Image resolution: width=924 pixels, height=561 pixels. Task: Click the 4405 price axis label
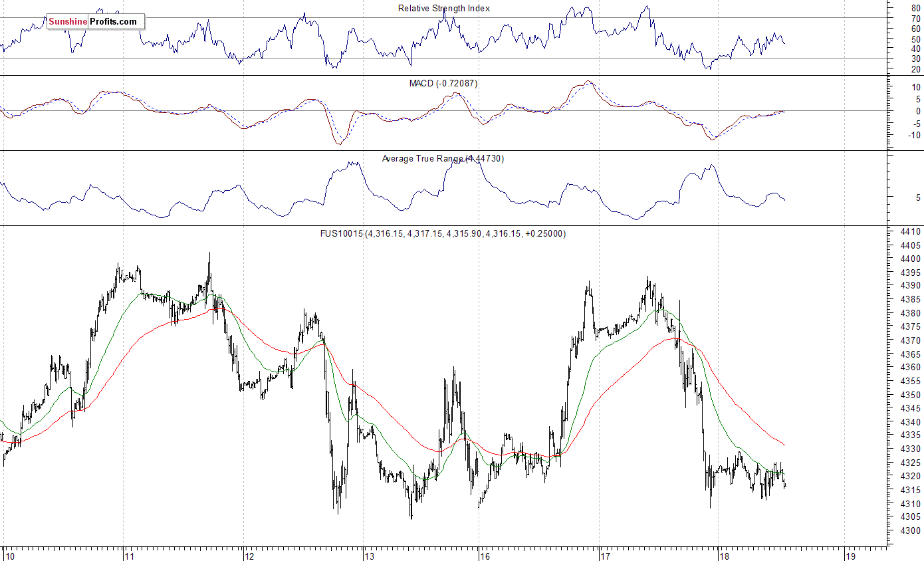click(x=910, y=245)
